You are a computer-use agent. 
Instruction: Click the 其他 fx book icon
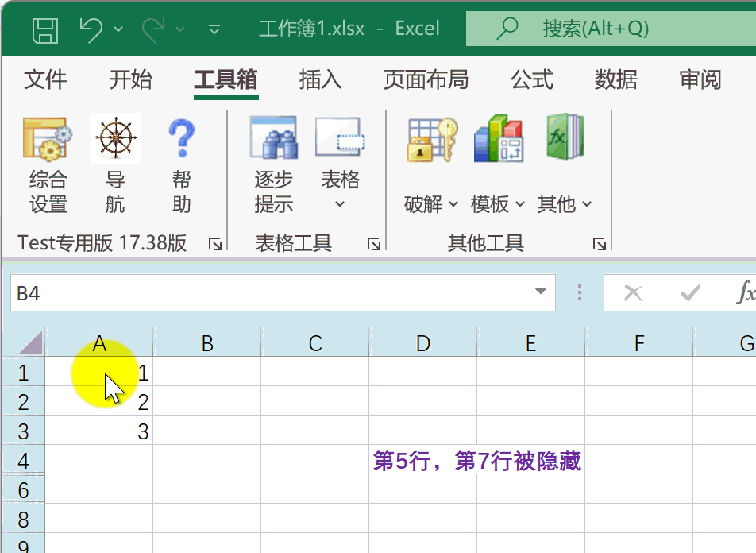[x=565, y=138]
